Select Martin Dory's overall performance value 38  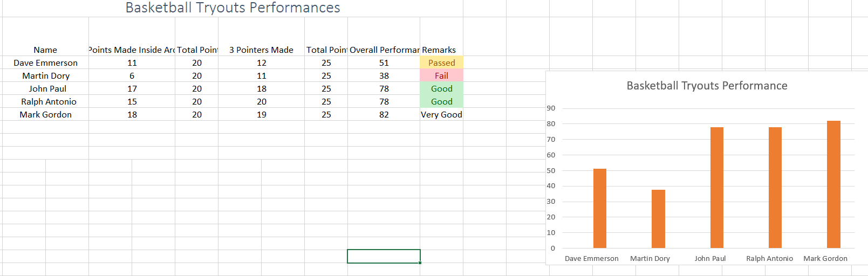(x=384, y=76)
